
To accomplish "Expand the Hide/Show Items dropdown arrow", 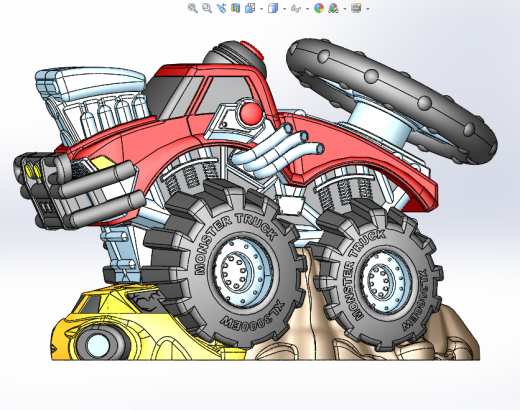I will (307, 9).
